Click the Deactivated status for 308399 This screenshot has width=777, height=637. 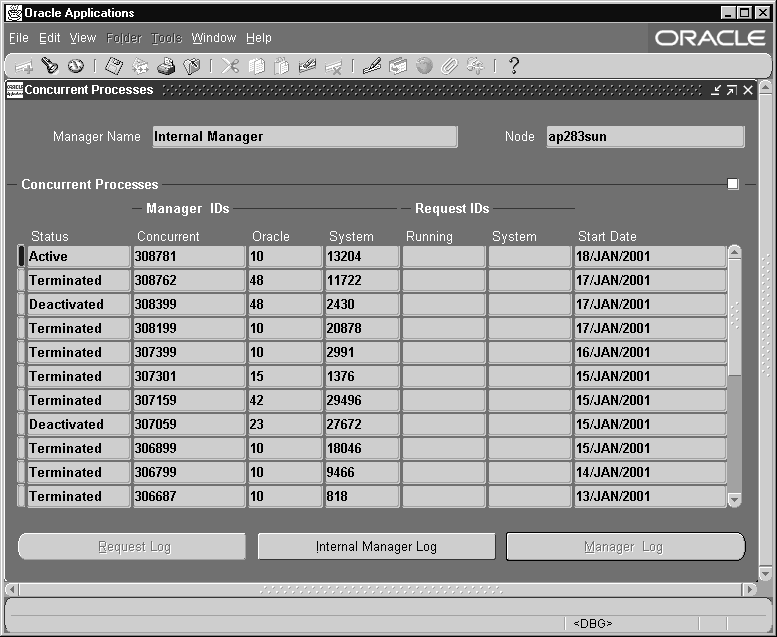78,304
